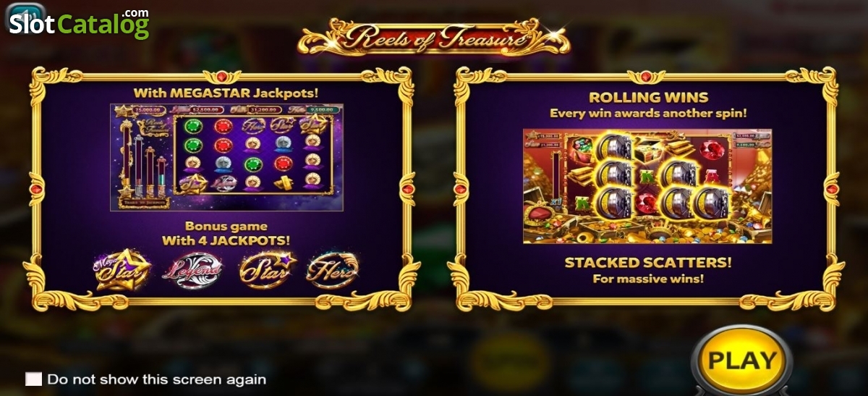The width and height of the screenshot is (868, 396).
Task: Open the Rolling Wins gameplay thumbnail
Action: click(x=647, y=186)
